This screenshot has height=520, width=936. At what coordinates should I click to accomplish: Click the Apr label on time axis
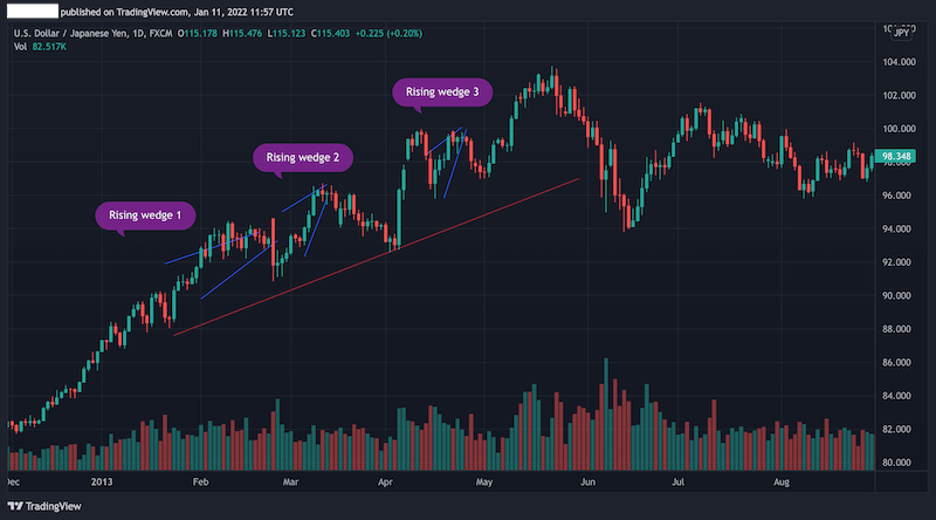[x=385, y=482]
